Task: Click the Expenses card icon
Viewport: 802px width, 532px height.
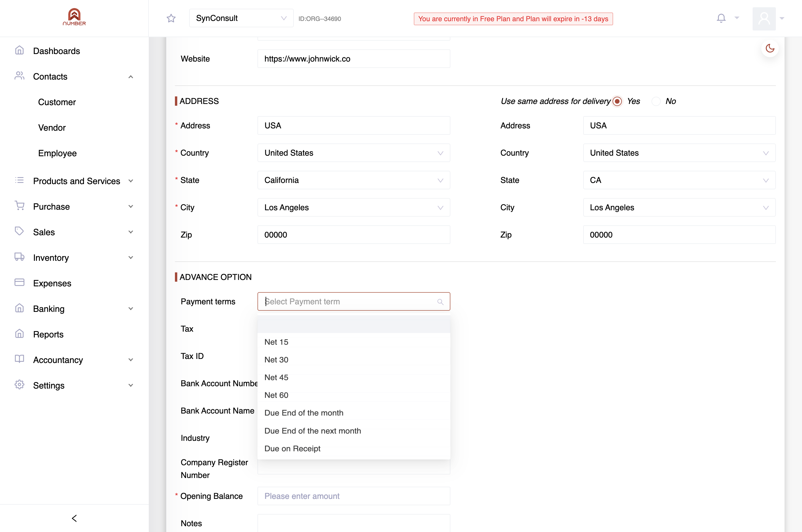Action: (x=19, y=283)
